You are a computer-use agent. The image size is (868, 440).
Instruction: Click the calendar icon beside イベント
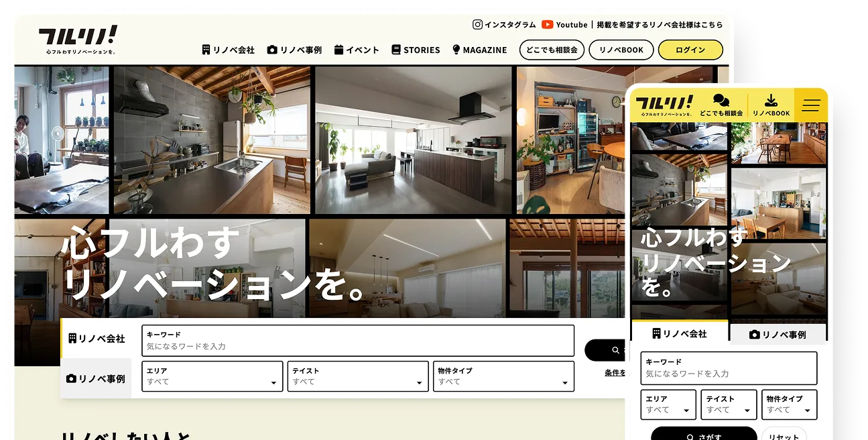click(x=338, y=50)
